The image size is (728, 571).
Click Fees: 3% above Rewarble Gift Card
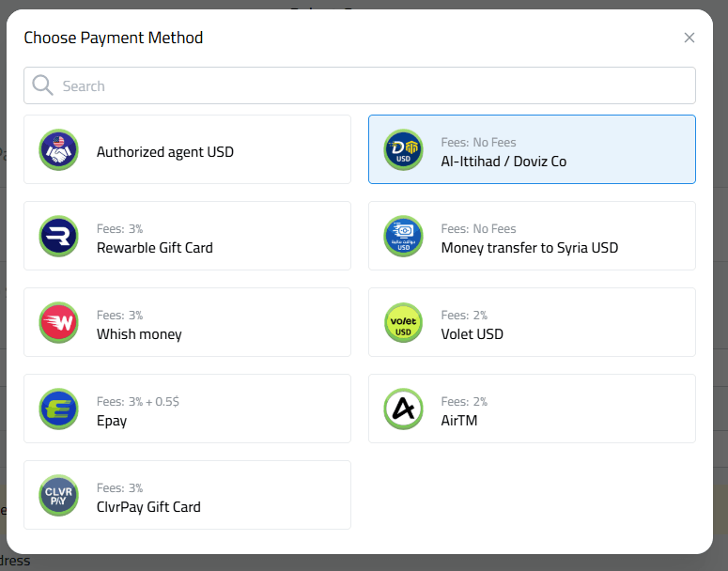119,229
